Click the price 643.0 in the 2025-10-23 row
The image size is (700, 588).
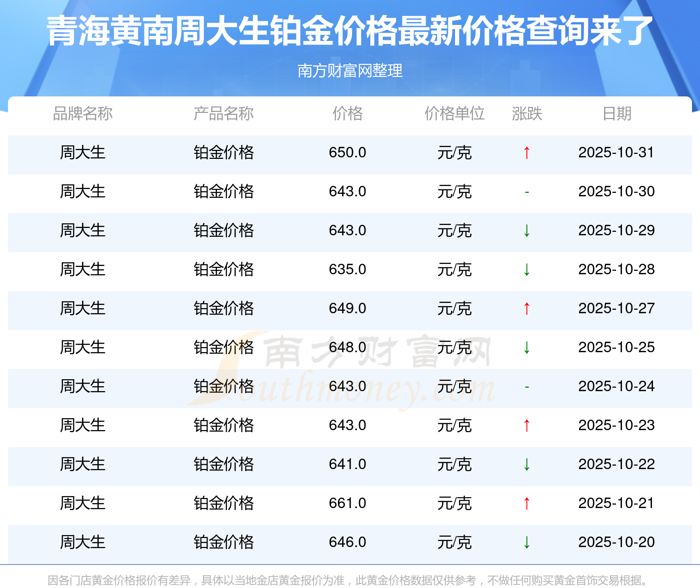tap(347, 425)
